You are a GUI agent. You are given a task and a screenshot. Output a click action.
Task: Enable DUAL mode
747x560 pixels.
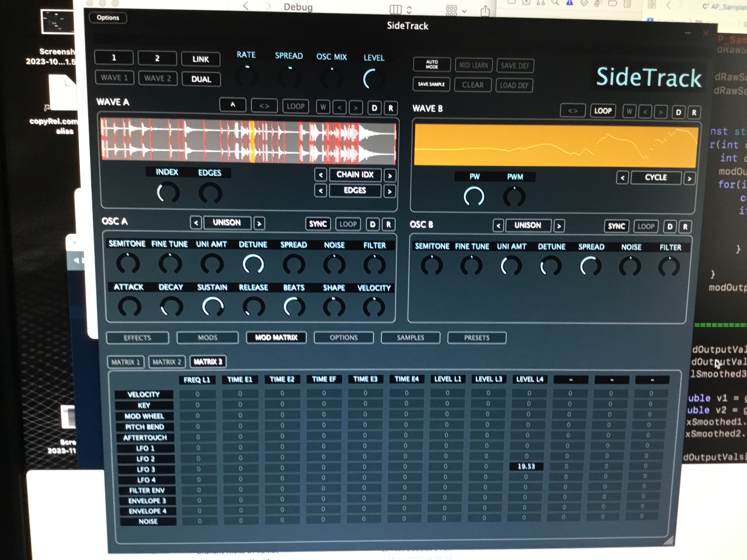coord(201,79)
